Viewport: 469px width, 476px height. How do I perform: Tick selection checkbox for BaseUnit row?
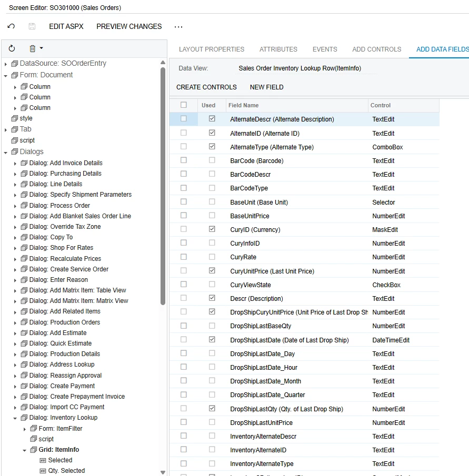coord(184,201)
